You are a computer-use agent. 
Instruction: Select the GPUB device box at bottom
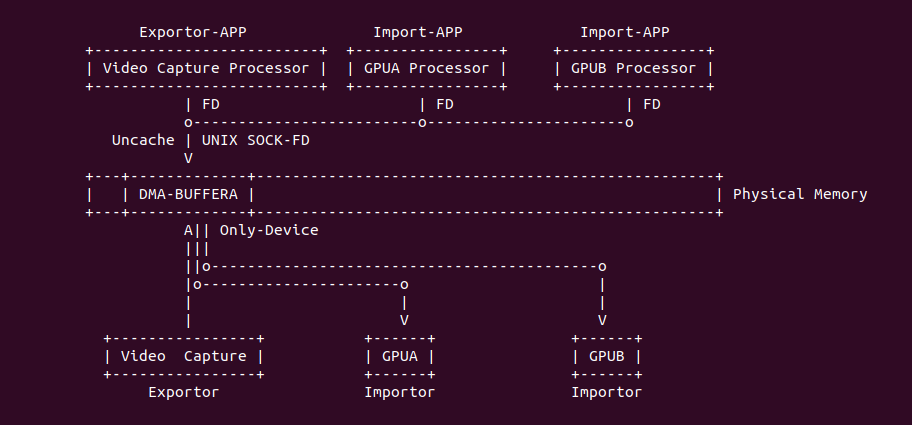click(x=606, y=356)
